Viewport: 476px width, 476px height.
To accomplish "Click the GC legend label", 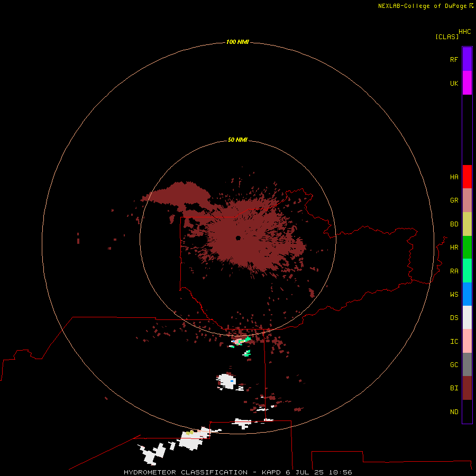I will pyautogui.click(x=454, y=365).
